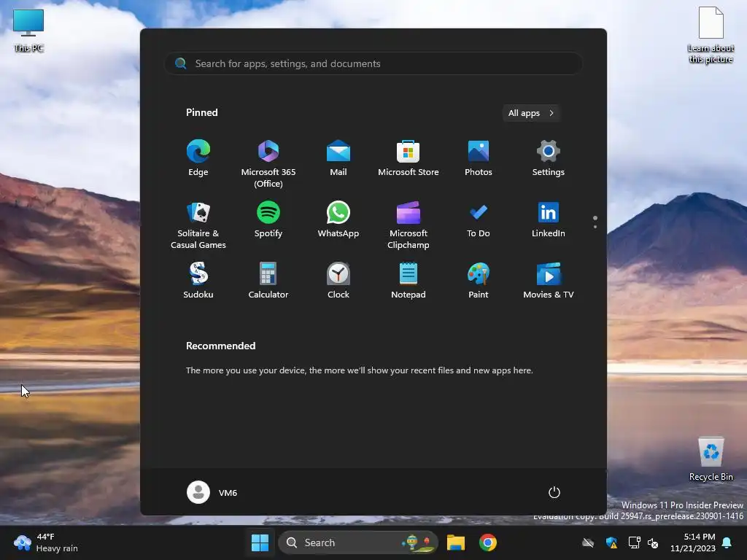747x560 pixels.
Task: Launch Google Chrome from taskbar
Action: coord(488,542)
